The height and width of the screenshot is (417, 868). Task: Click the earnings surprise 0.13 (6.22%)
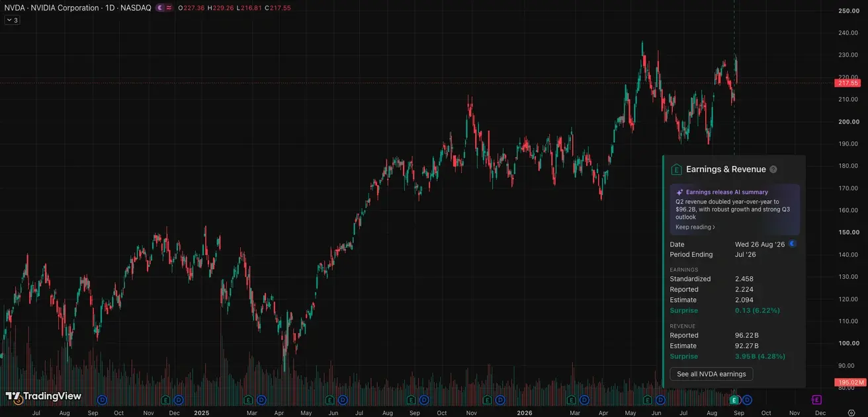pyautogui.click(x=758, y=311)
